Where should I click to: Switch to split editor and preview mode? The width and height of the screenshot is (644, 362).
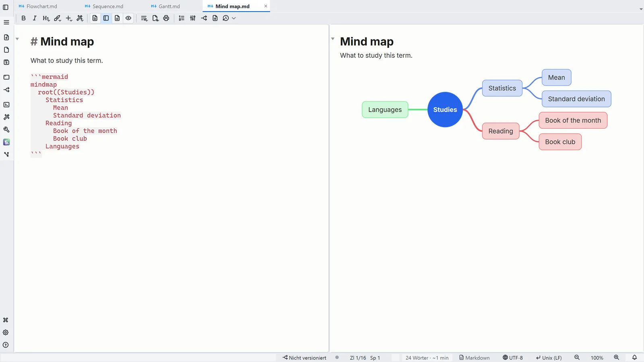(106, 18)
